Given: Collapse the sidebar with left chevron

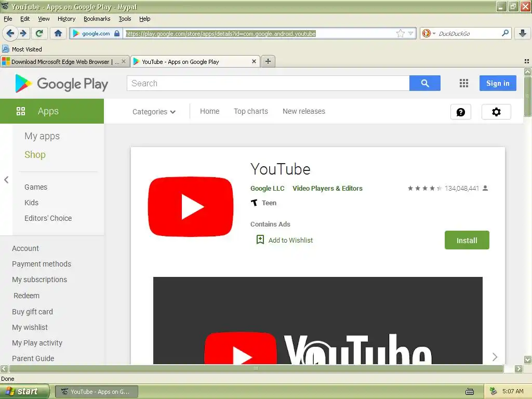Looking at the screenshot, I should coord(6,180).
